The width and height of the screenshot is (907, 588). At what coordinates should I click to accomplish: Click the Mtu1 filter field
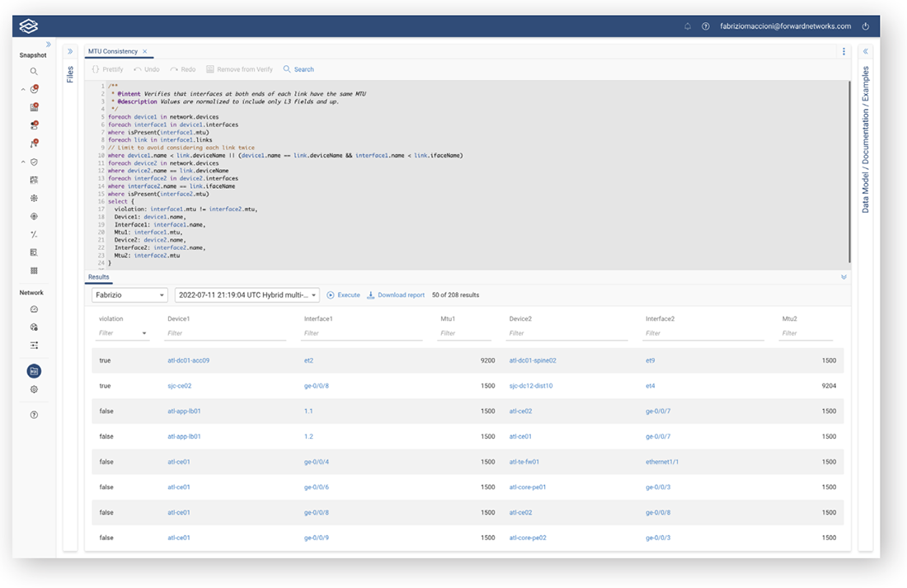pos(464,333)
